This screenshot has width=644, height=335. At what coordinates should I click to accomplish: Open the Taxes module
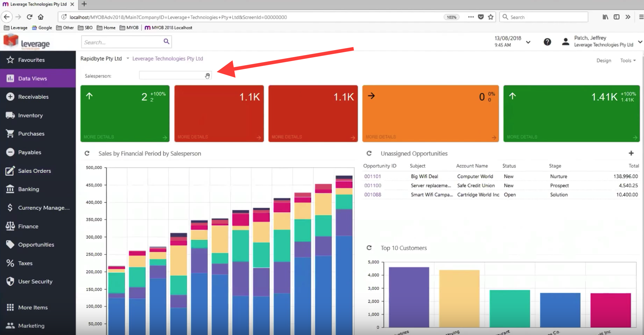[x=25, y=263]
